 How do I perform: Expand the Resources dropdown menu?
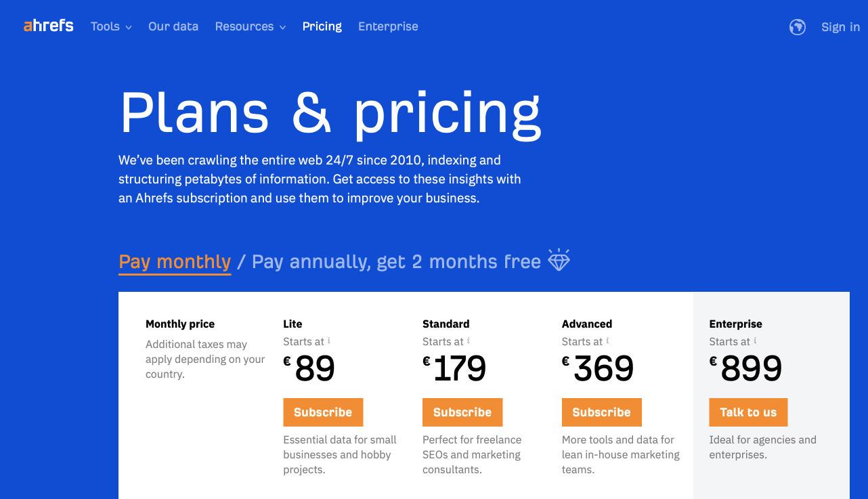click(x=251, y=26)
